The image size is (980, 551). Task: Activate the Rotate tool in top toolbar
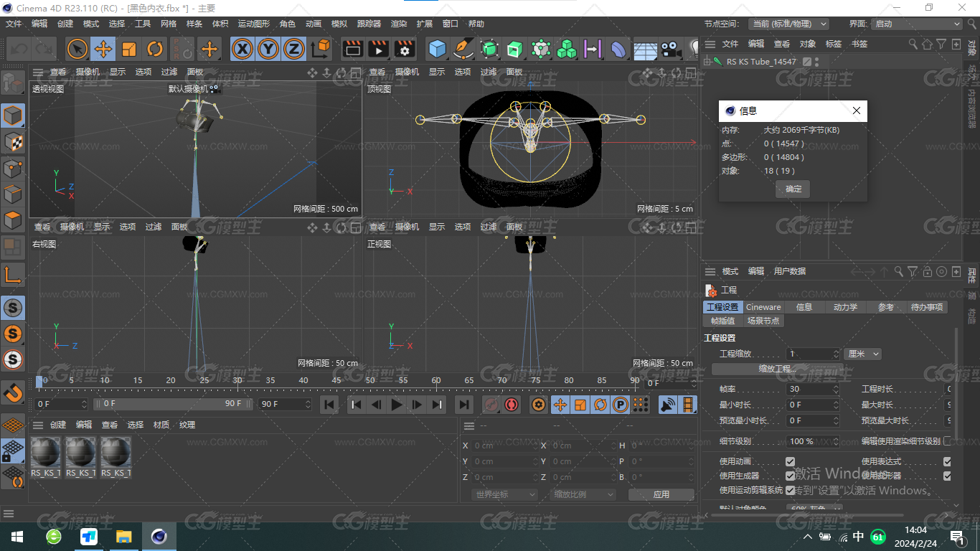pos(155,49)
